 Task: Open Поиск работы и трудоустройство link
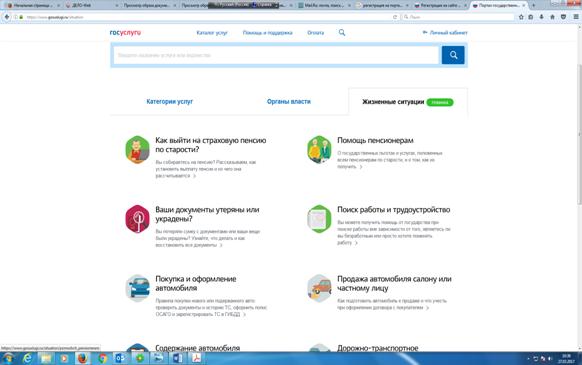point(393,210)
